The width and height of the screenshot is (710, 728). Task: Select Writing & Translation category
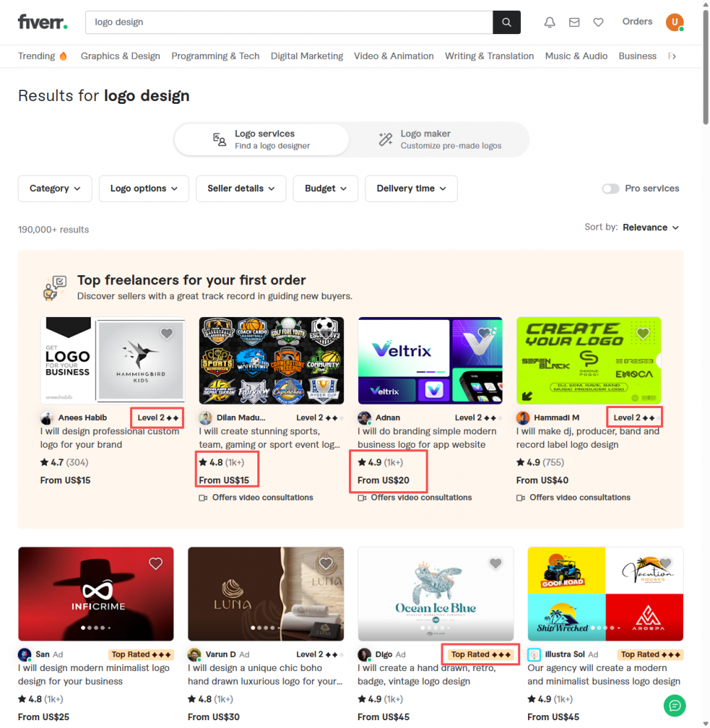(x=489, y=56)
